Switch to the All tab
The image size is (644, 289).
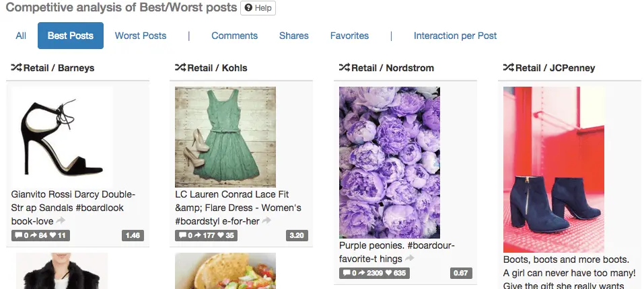(x=21, y=36)
